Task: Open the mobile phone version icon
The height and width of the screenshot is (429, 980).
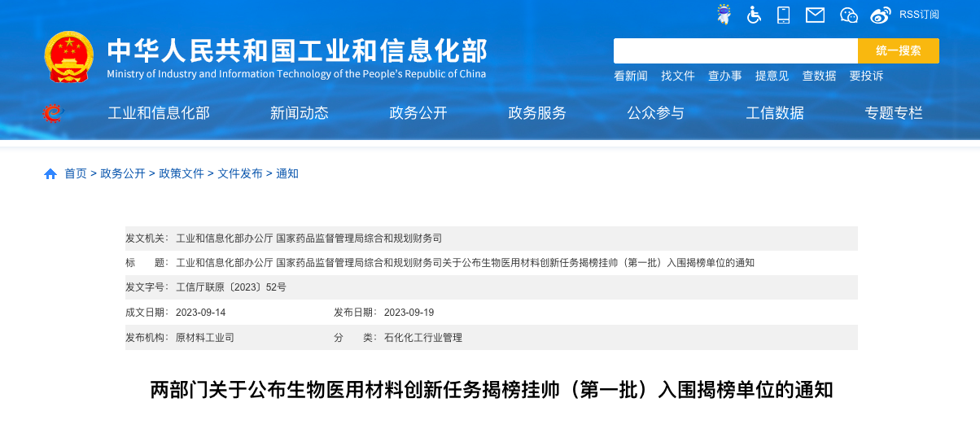Action: click(x=784, y=15)
